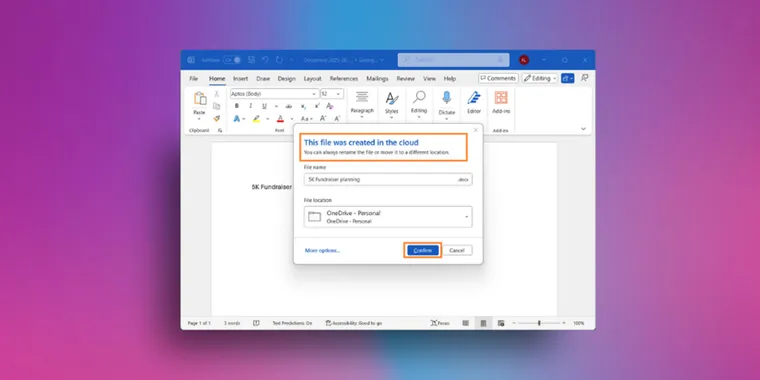Undo the last action
Screen dimensions: 760x380
click(265, 60)
